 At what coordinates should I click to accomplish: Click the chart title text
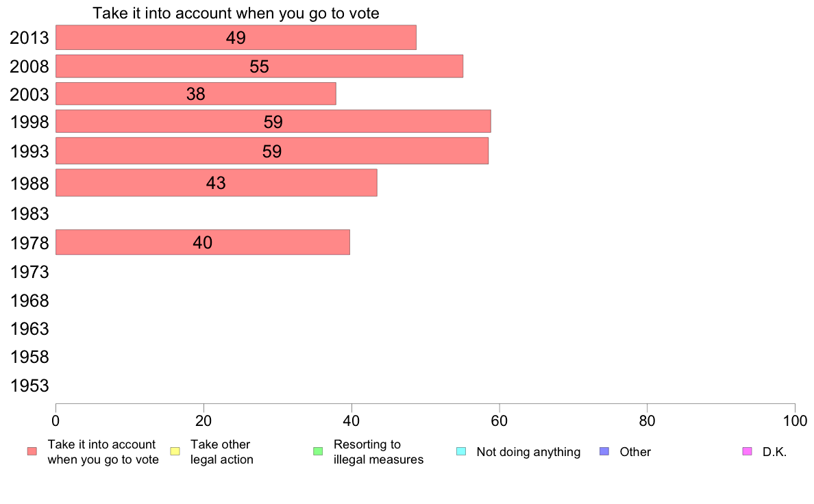(236, 13)
